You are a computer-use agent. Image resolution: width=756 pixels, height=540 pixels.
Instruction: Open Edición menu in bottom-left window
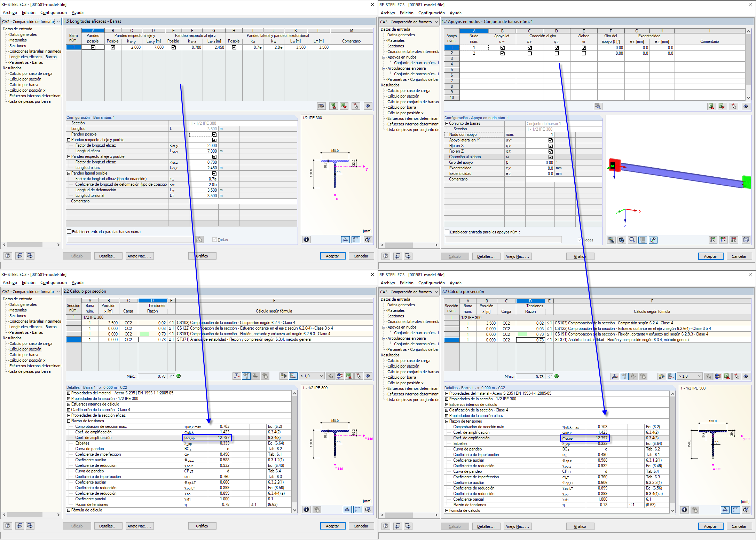click(x=29, y=283)
